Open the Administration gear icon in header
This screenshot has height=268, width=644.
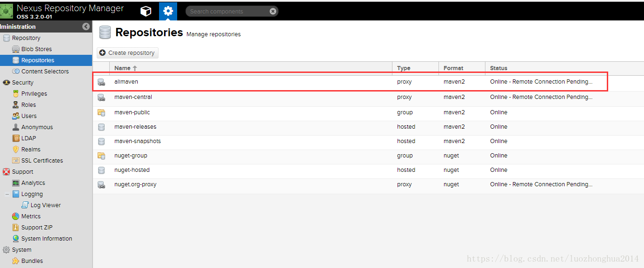[x=168, y=11]
